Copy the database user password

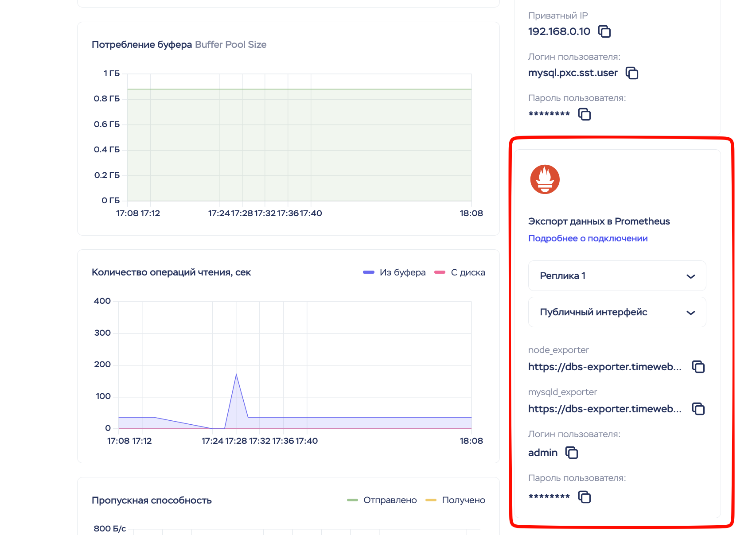585,114
